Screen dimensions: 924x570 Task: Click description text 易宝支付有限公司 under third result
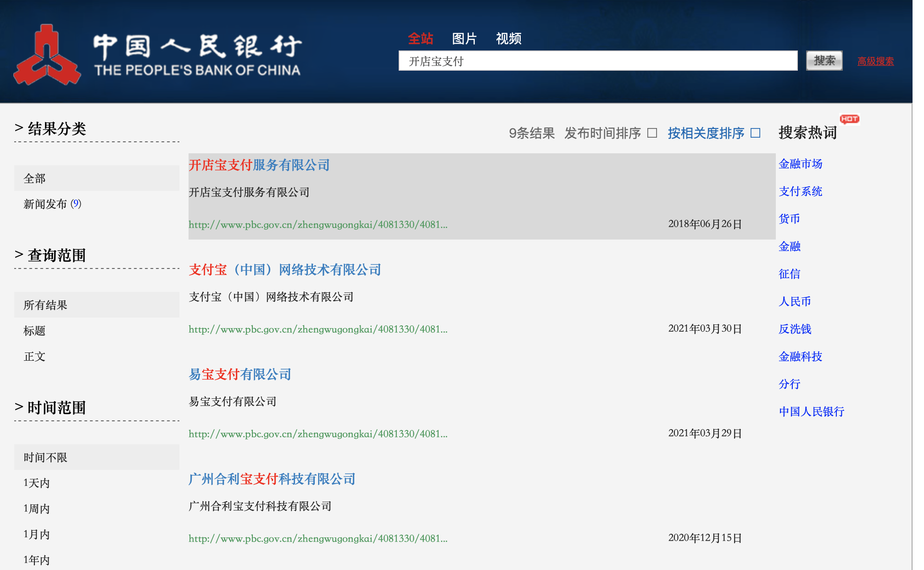click(233, 402)
